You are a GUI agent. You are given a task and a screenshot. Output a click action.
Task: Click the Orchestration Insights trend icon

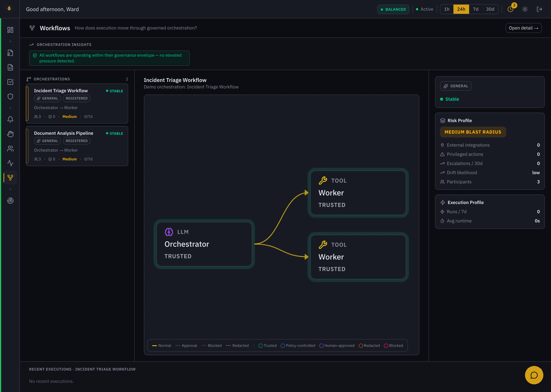tap(31, 45)
